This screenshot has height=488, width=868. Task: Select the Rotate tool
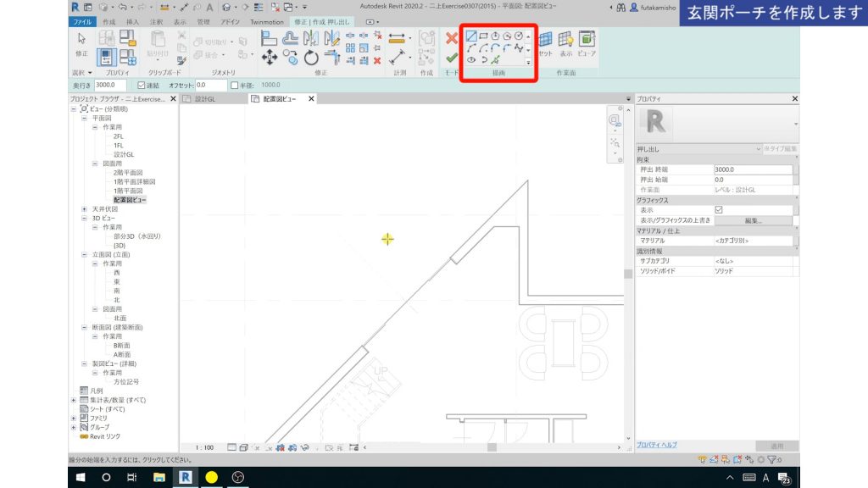click(x=310, y=58)
